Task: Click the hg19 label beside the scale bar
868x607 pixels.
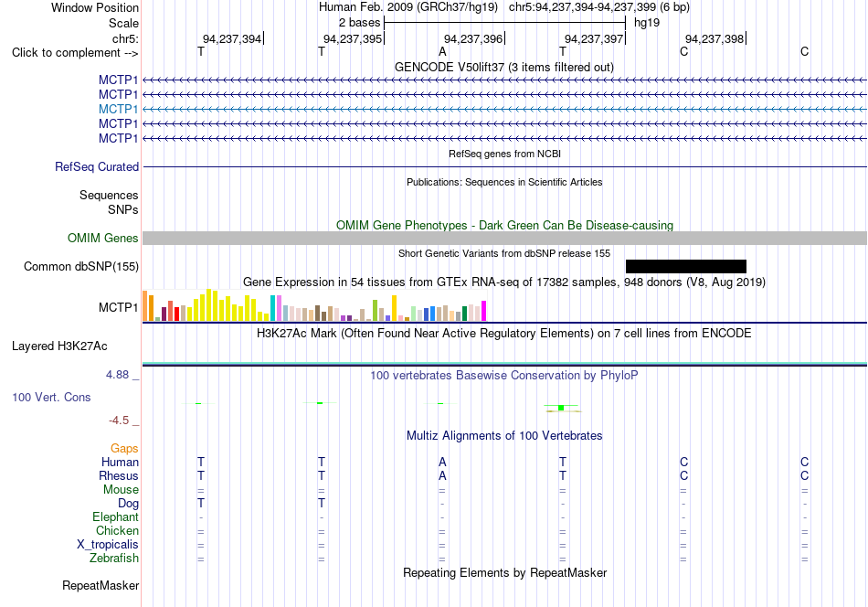Action: 647,23
